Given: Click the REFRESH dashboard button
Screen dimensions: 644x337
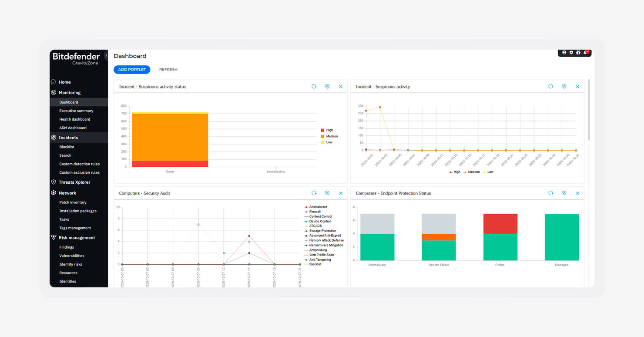Looking at the screenshot, I should (168, 70).
